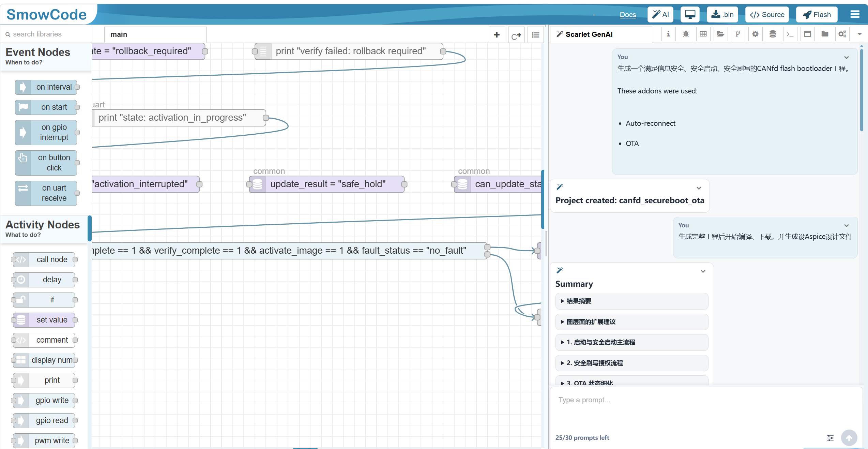Image resolution: width=868 pixels, height=449 pixels.
Task: Select the gpio read activity node
Action: pos(44,421)
